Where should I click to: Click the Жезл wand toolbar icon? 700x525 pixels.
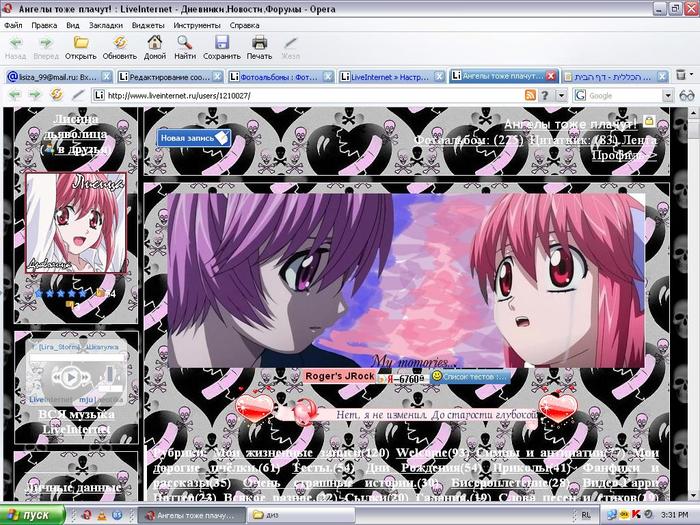point(291,48)
